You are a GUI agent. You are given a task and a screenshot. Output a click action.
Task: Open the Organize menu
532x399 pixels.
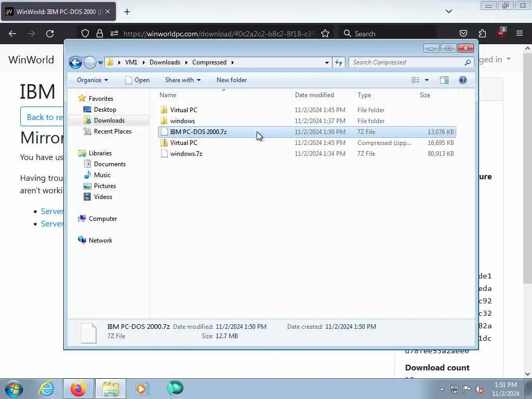click(92, 80)
